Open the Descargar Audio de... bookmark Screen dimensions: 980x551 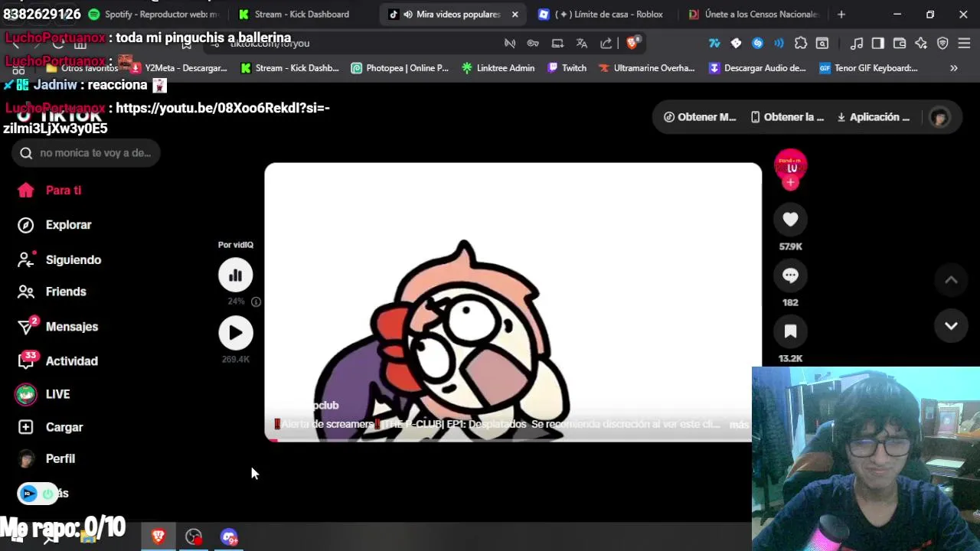[x=757, y=68]
